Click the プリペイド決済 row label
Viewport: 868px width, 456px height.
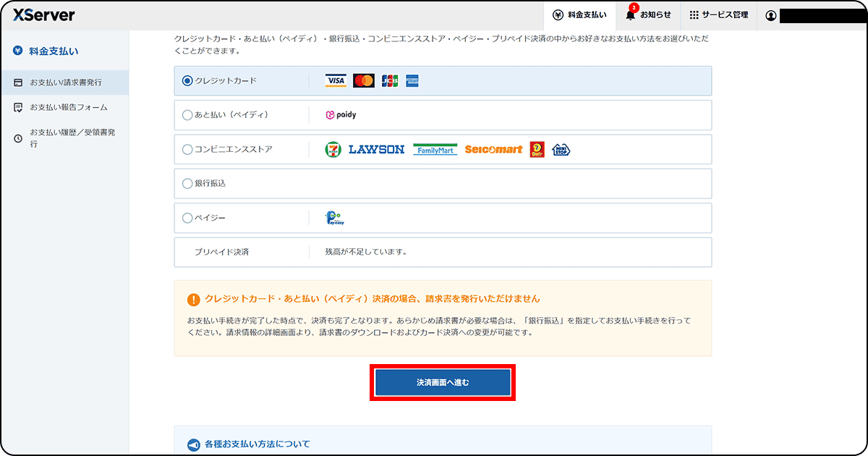(x=222, y=253)
